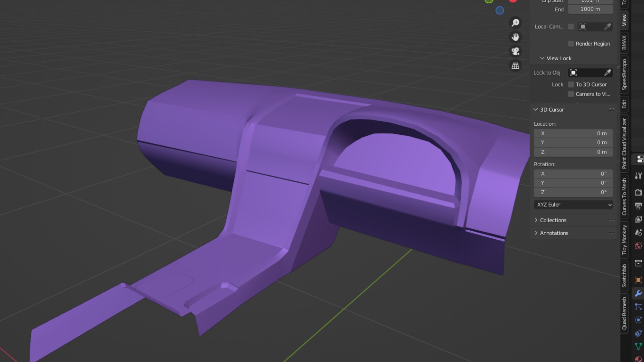Click the pan view hand icon

click(515, 37)
